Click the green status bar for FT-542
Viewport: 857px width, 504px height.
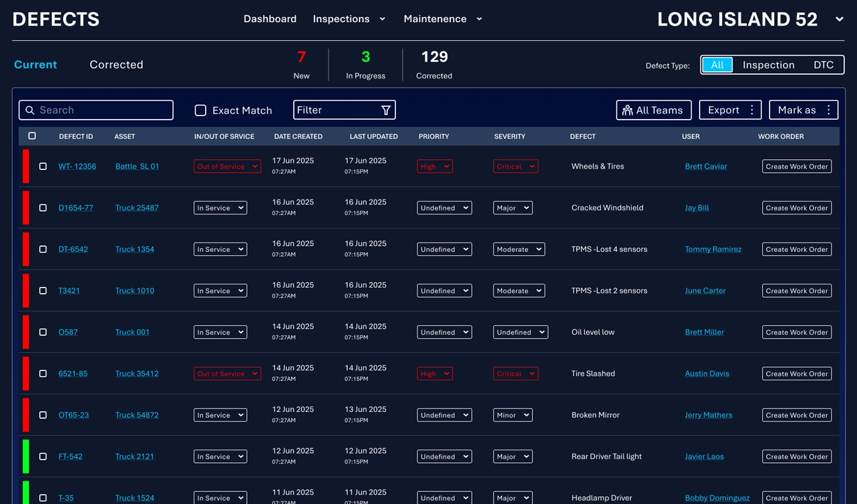tap(26, 456)
